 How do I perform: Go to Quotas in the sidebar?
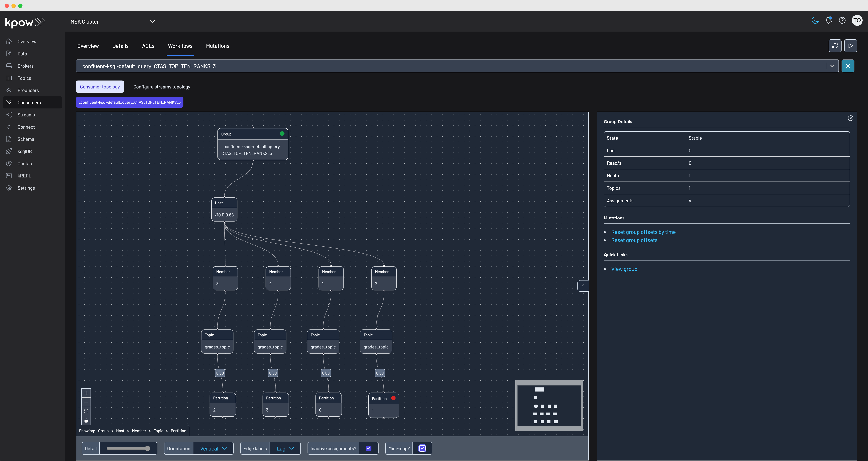(32, 163)
